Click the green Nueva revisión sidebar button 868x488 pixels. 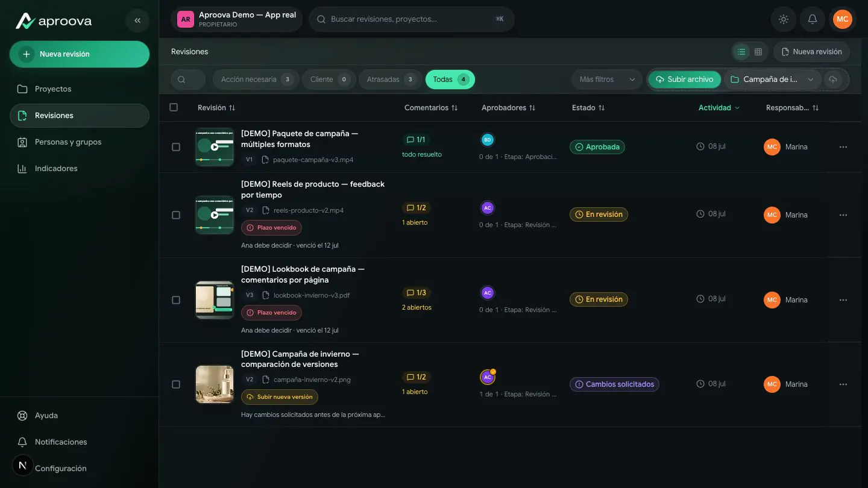coord(80,54)
